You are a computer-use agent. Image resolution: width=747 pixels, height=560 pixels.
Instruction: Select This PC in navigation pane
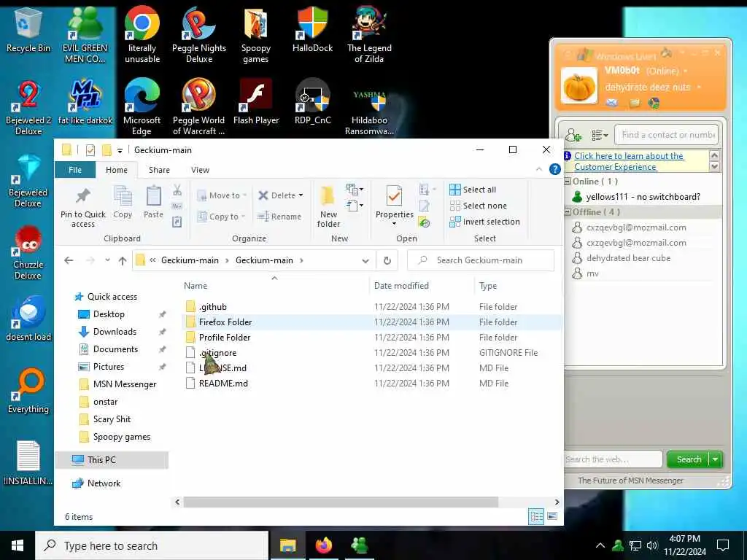(112, 460)
